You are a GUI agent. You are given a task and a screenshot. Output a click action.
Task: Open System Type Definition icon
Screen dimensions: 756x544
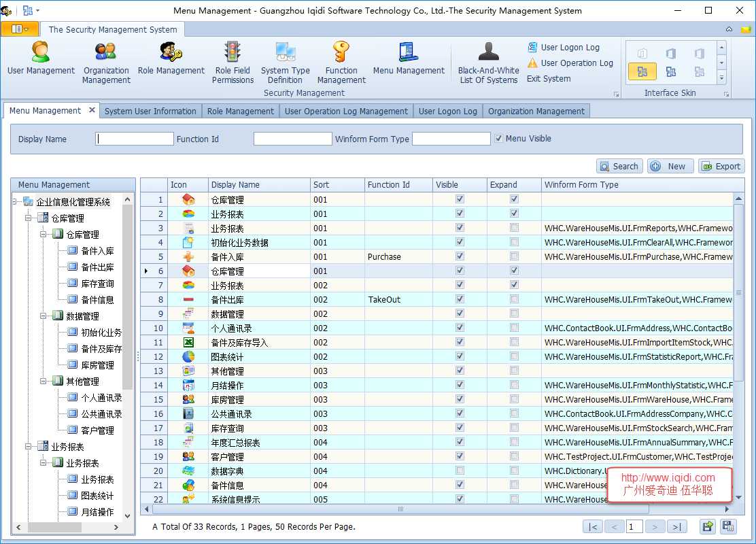(x=286, y=63)
